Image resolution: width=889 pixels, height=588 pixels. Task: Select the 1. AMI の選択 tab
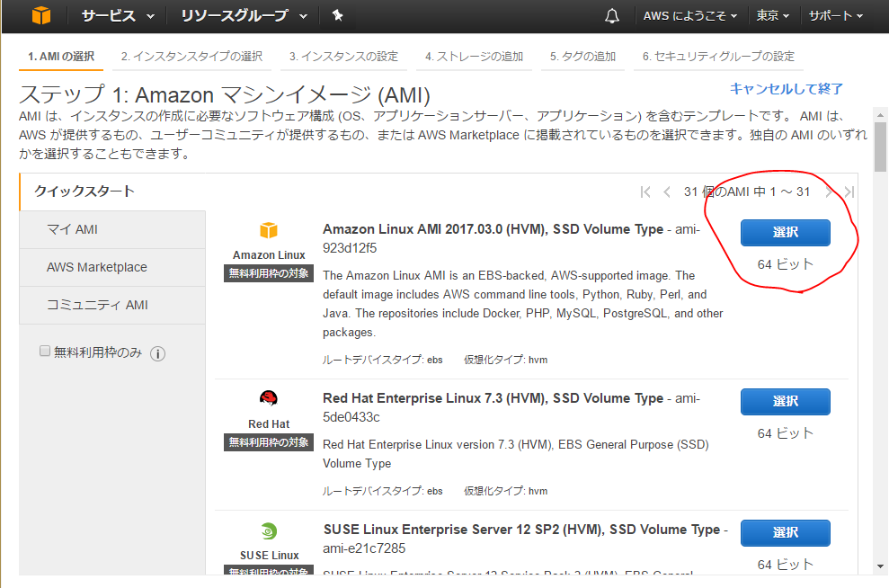tap(61, 56)
